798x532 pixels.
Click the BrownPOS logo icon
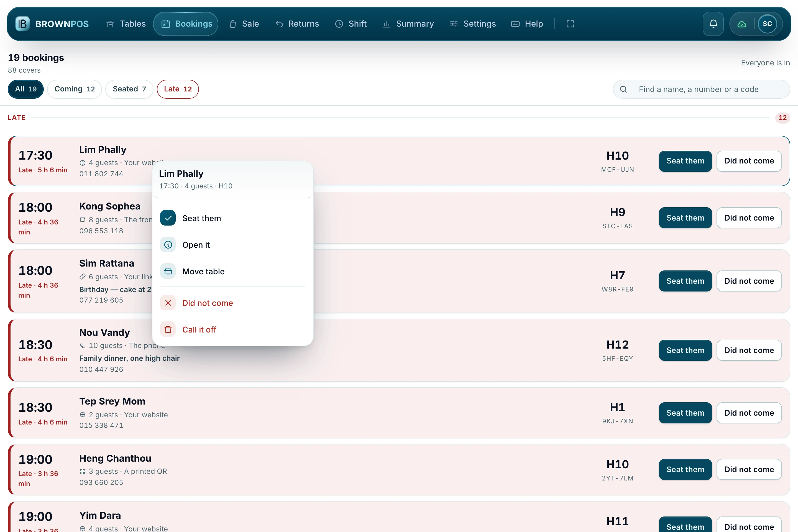(23, 24)
